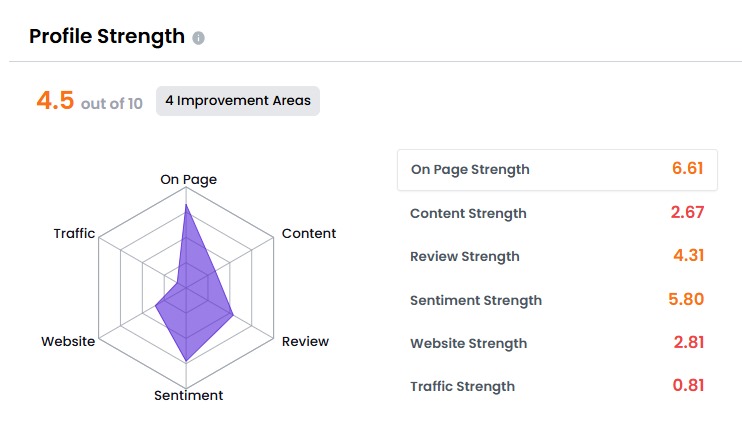Choose the Review Strength label
This screenshot has width=742, height=439.
[465, 256]
